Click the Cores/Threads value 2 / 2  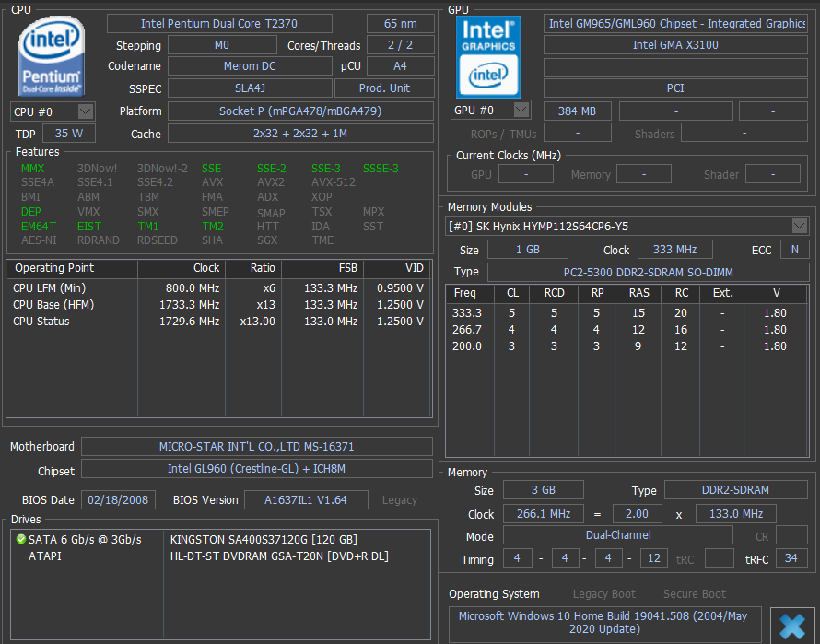401,45
